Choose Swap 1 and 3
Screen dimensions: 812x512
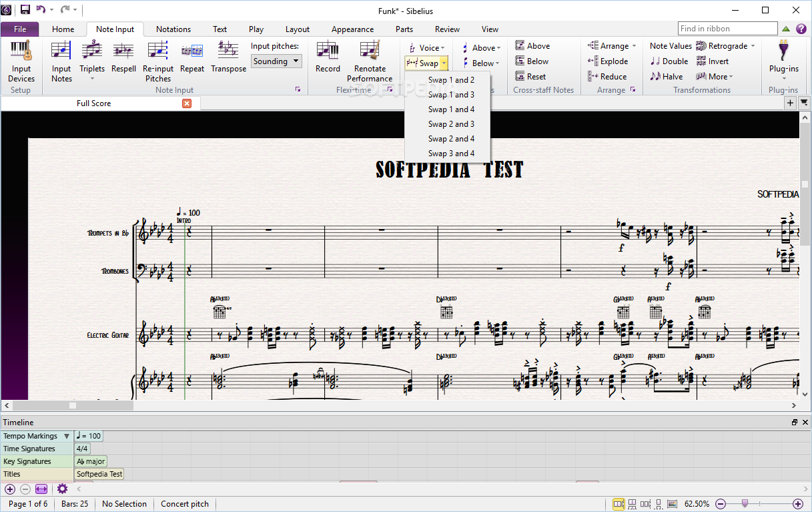pos(451,95)
